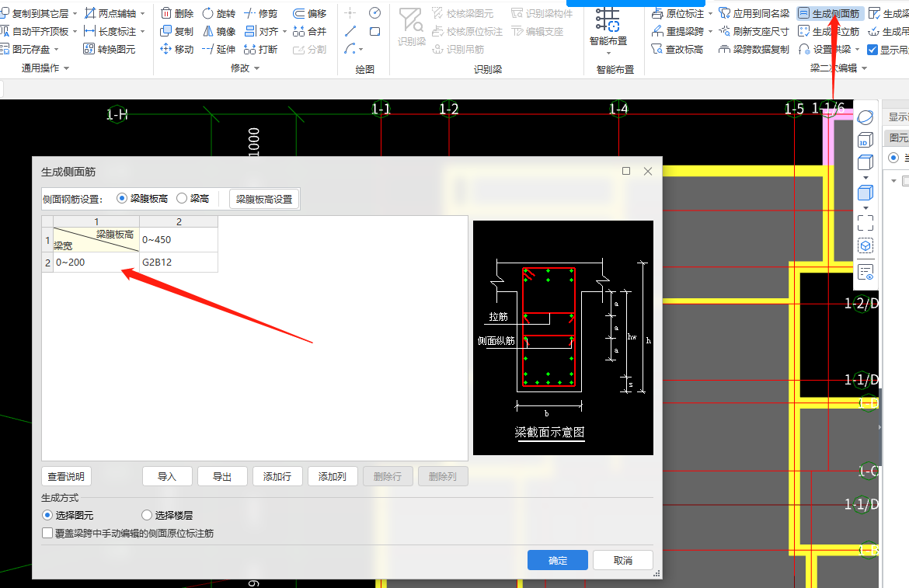Click 梁腹板高设置 button
The width and height of the screenshot is (909, 588).
coord(264,200)
